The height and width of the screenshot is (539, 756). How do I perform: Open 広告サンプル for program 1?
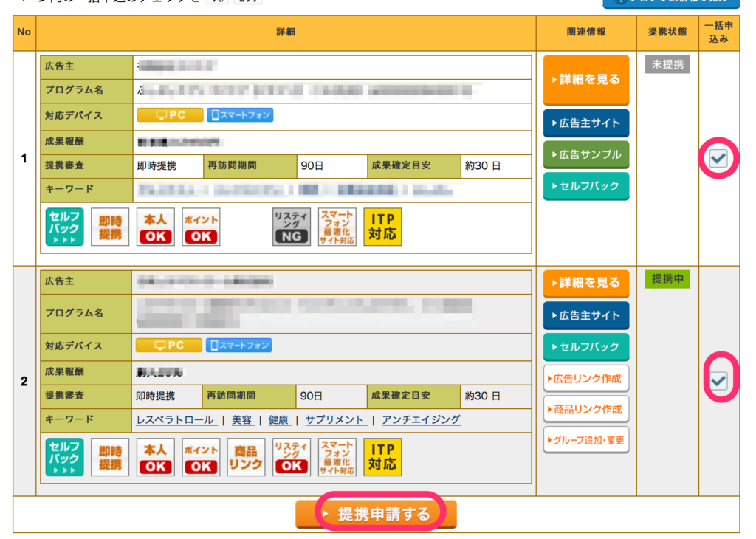coord(586,154)
